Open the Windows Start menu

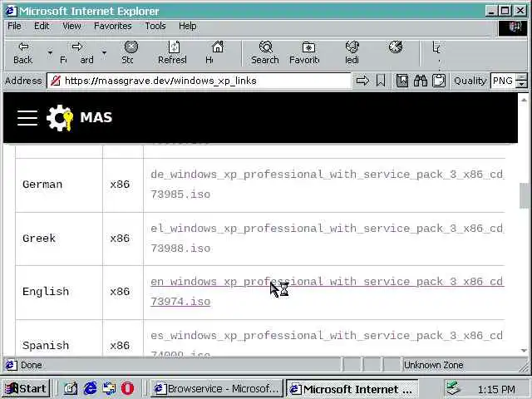26,388
